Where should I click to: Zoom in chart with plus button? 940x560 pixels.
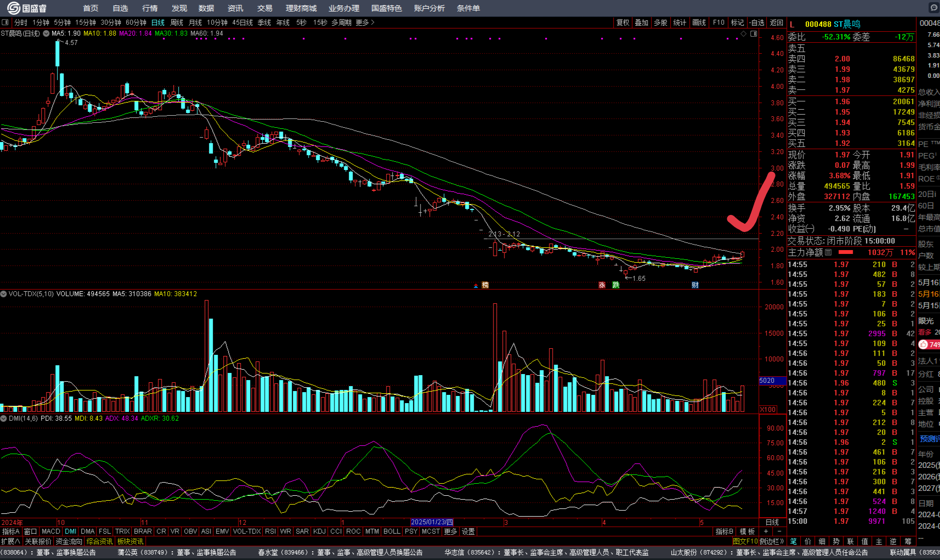[x=766, y=531]
